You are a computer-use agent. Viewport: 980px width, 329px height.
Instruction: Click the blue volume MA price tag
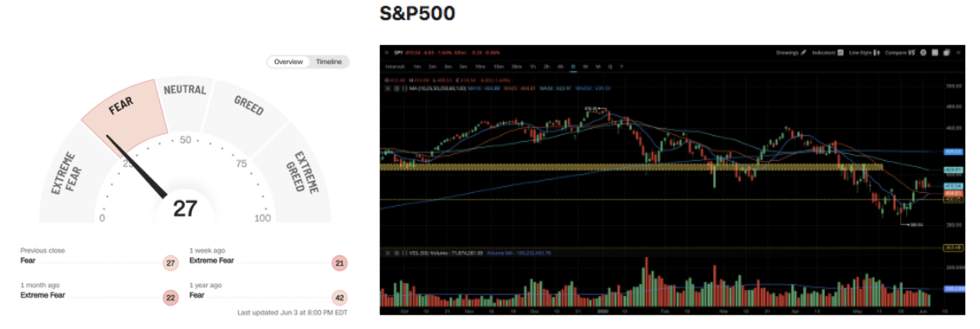pyautogui.click(x=954, y=288)
